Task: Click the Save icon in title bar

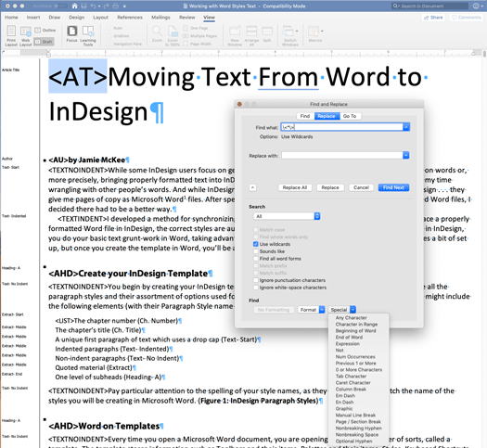Action: pos(83,6)
